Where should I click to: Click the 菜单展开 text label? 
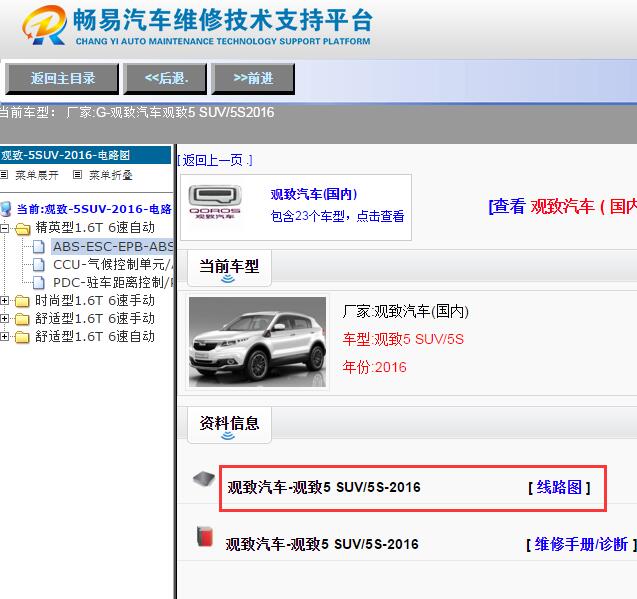coord(37,175)
